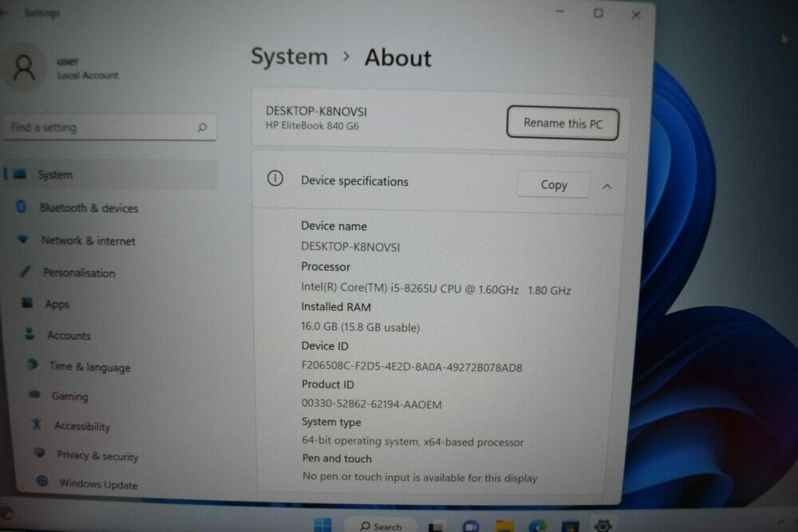The width and height of the screenshot is (798, 532).
Task: Click the Accounts person icon
Action: [x=30, y=333]
